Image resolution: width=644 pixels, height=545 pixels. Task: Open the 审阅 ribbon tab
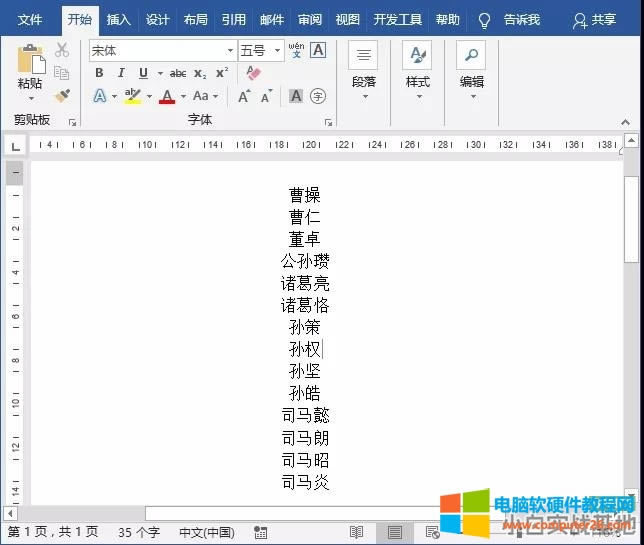point(310,19)
